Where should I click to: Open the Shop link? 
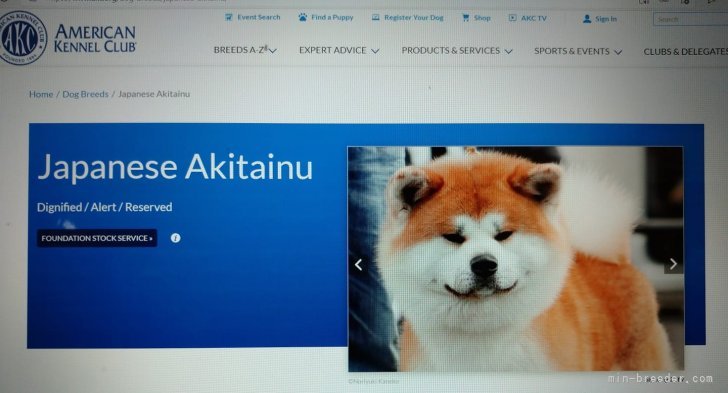point(482,18)
